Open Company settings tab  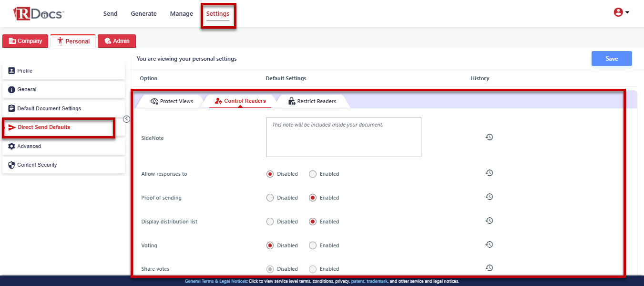tap(26, 41)
